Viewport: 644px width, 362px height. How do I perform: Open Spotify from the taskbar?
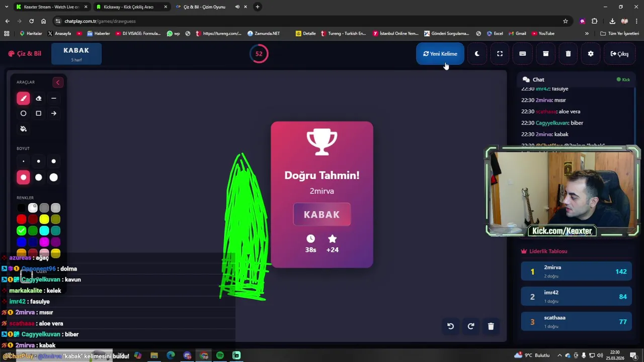pyautogui.click(x=220, y=355)
